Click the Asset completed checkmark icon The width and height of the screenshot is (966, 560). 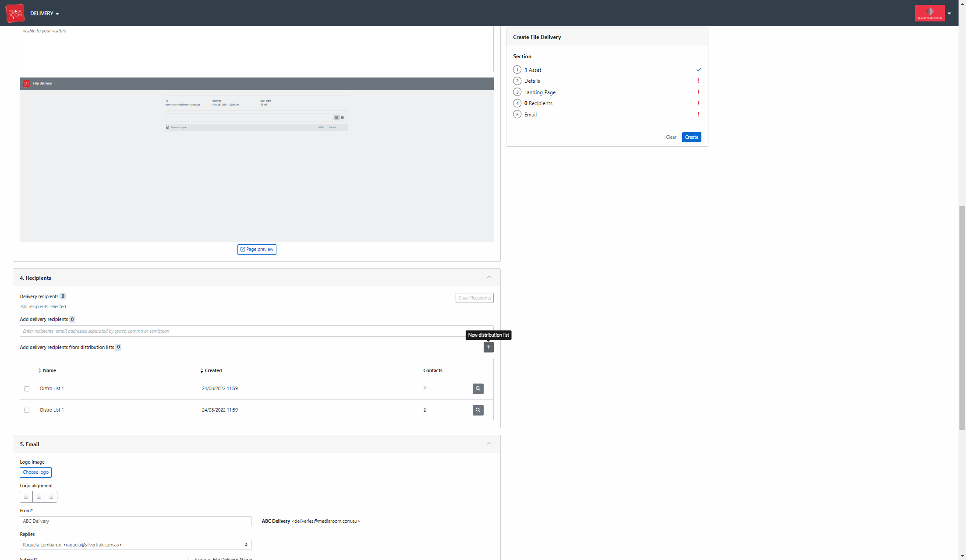point(699,70)
